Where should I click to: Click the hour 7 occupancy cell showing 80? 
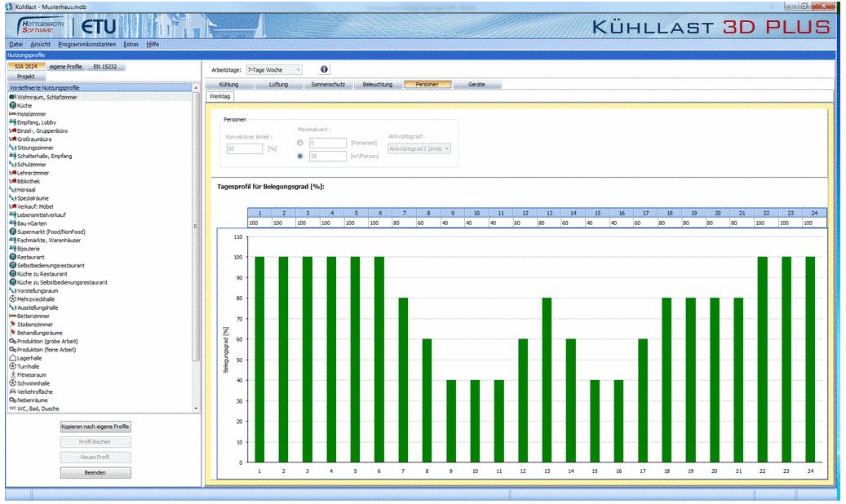404,223
